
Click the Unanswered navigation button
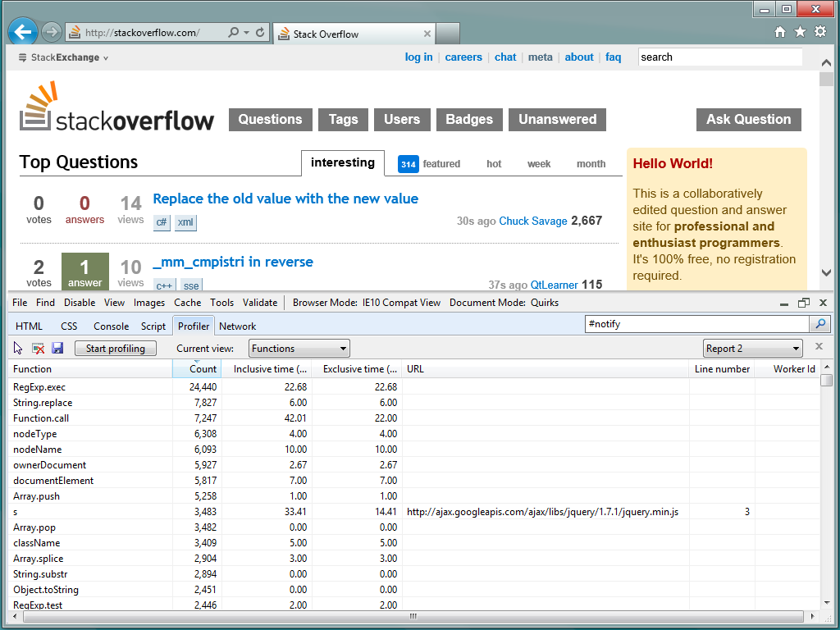(x=558, y=120)
